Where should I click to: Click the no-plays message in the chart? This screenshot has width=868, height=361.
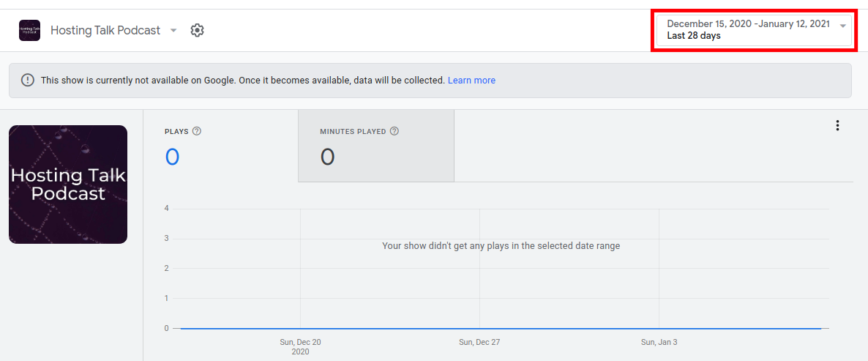[x=501, y=246]
